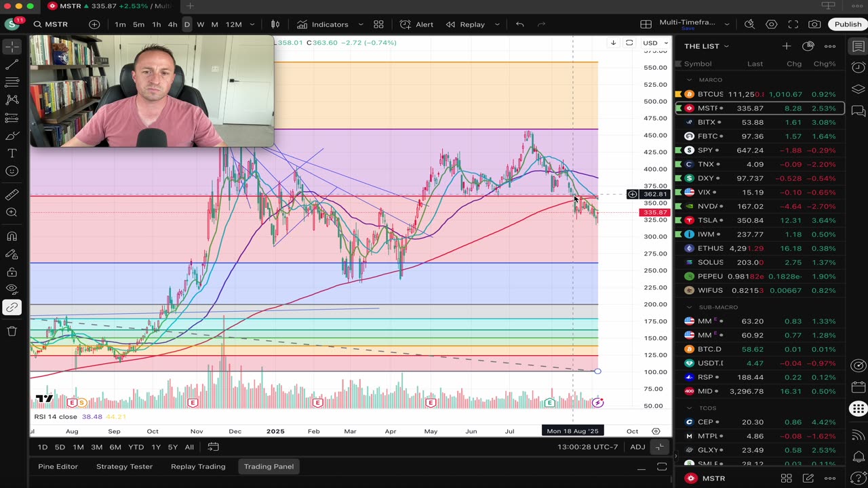Set date range to 1Y
868x488 pixels.
[156, 447]
